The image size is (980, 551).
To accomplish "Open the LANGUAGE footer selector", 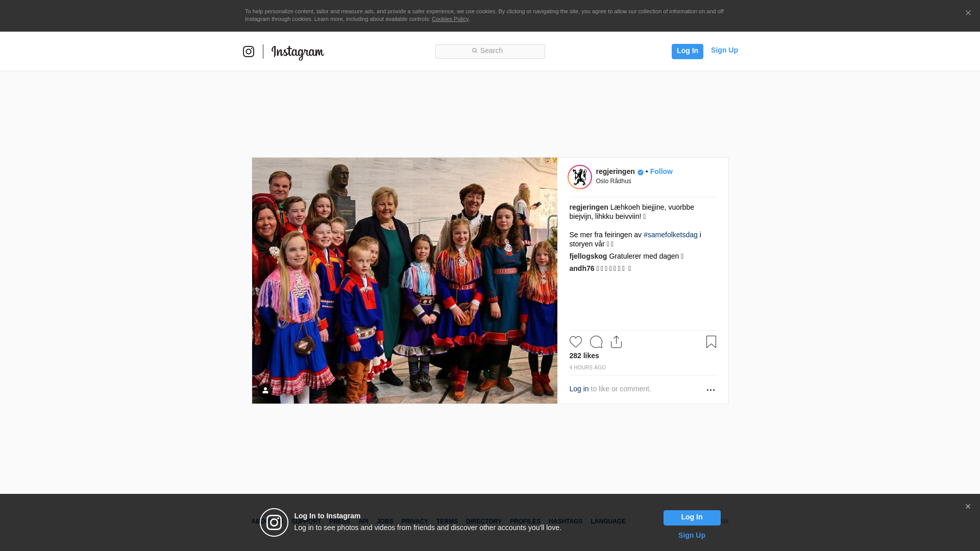I will click(608, 521).
